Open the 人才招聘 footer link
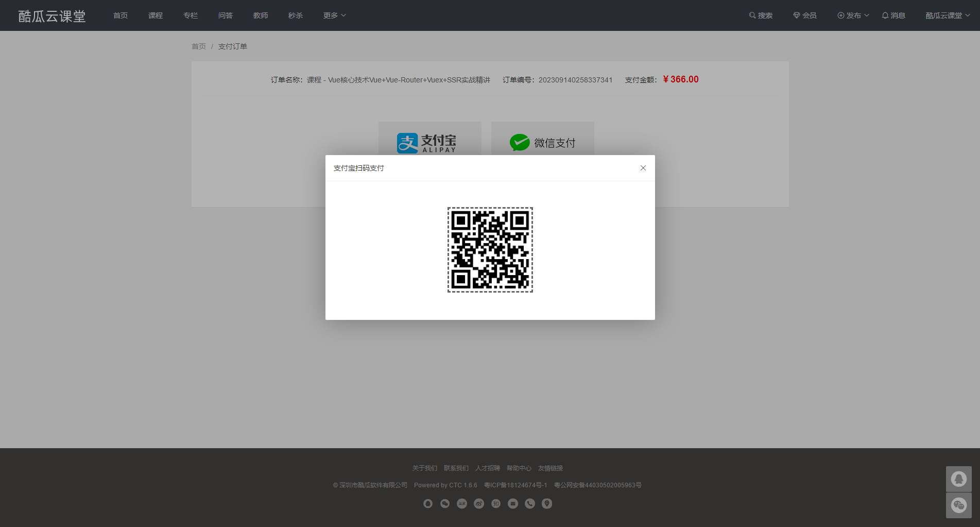 click(488, 468)
